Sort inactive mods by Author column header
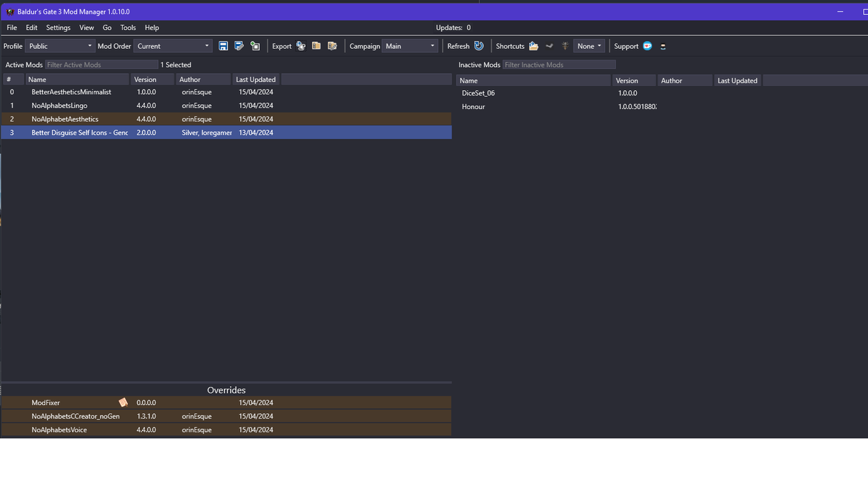Image resolution: width=868 pixels, height=500 pixels. [x=685, y=80]
